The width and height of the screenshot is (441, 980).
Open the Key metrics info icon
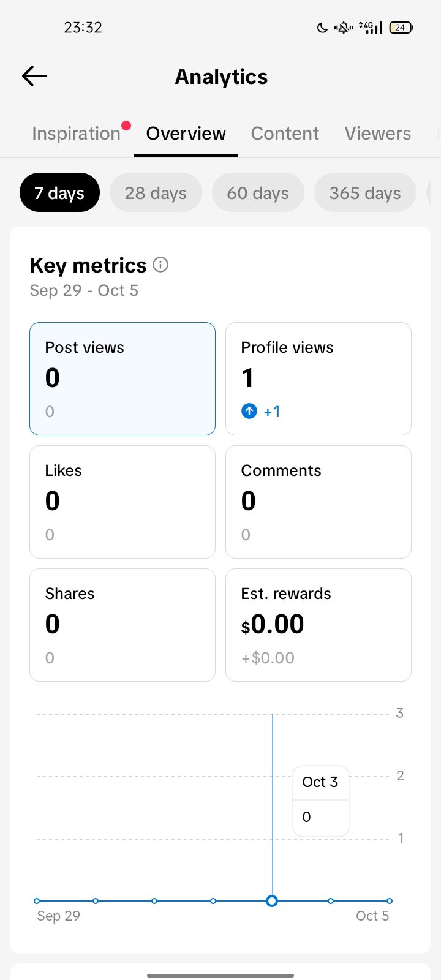[x=160, y=265]
